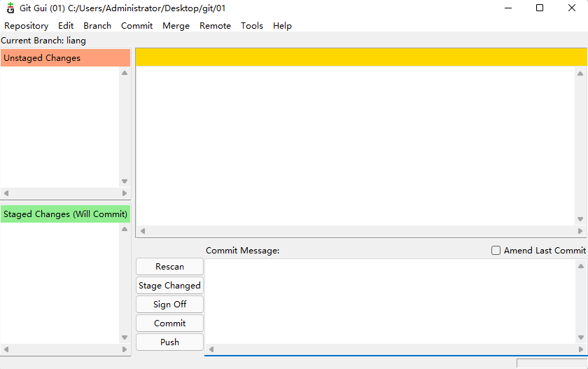Screen dimensions: 588x369
Task: Minimize the Git Gui window
Action: coord(508,8)
